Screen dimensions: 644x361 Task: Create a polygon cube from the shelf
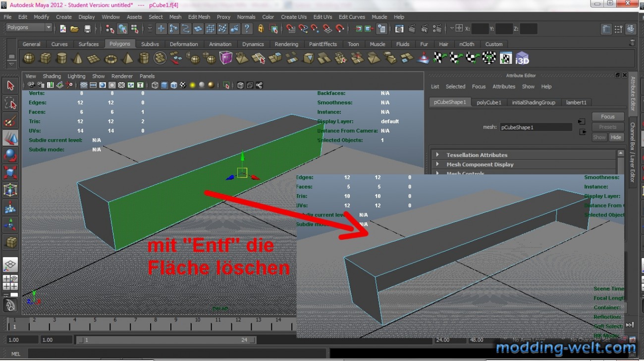click(x=45, y=58)
